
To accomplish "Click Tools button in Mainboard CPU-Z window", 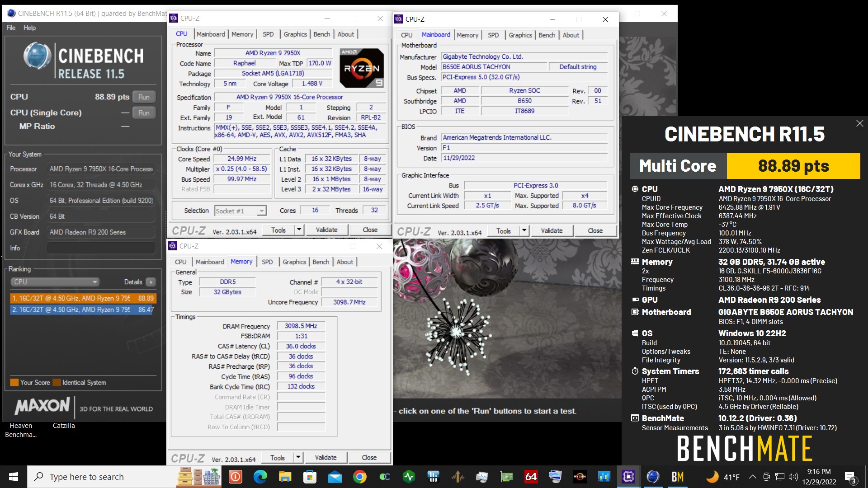I will pos(504,231).
